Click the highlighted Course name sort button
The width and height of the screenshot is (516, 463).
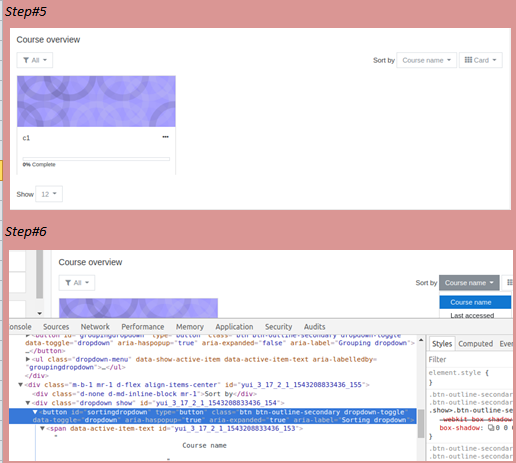coord(469,283)
